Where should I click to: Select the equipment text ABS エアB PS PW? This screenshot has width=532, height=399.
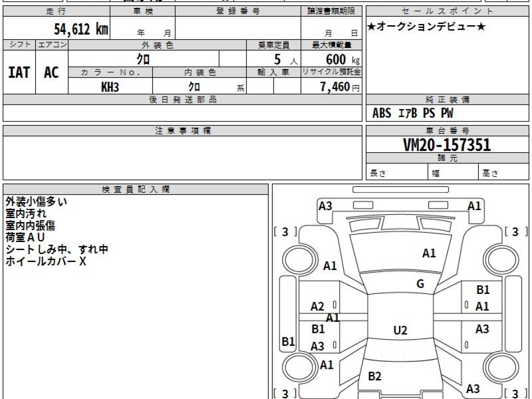pyautogui.click(x=413, y=113)
